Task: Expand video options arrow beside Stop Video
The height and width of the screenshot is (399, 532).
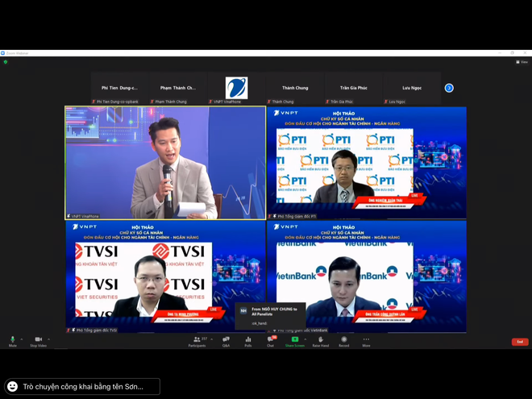Action: coord(48,339)
